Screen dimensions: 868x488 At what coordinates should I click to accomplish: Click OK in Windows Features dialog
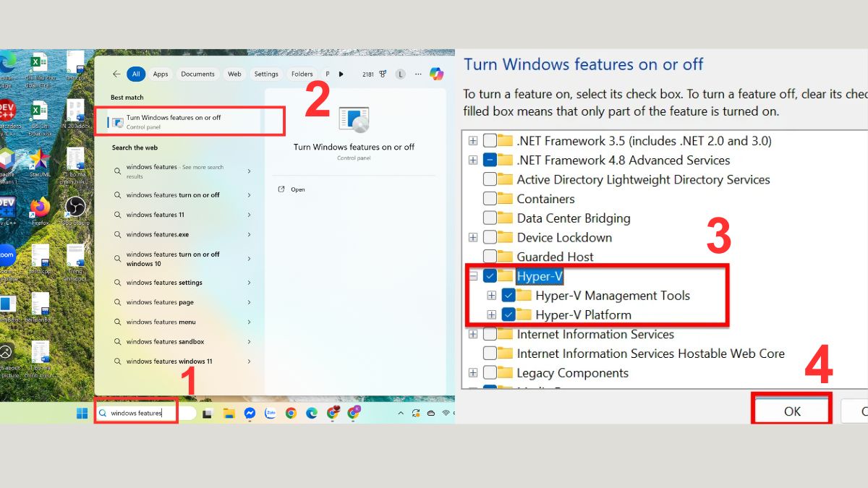[792, 411]
